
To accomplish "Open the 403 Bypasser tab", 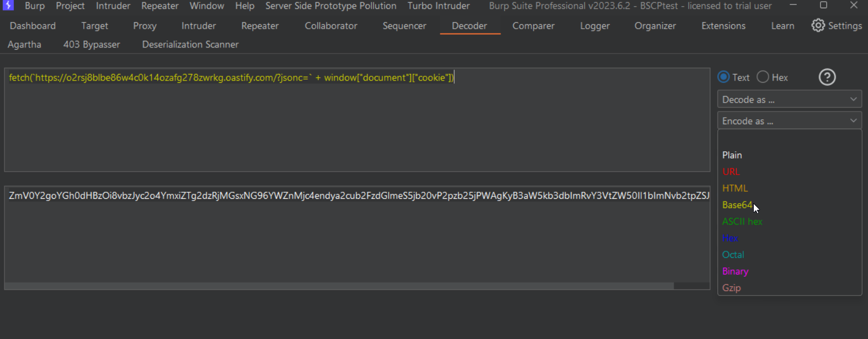I will [92, 44].
